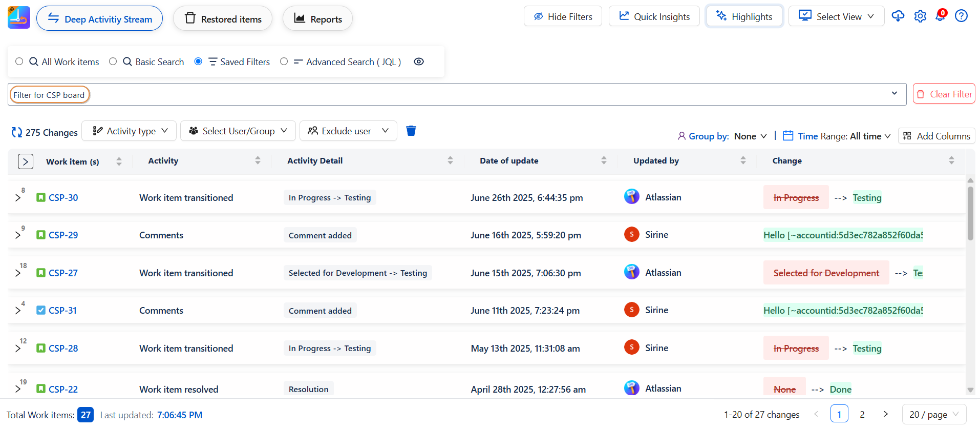Viewport: 980px width, 428px height.
Task: Open the Activity type dropdown
Action: tap(130, 131)
